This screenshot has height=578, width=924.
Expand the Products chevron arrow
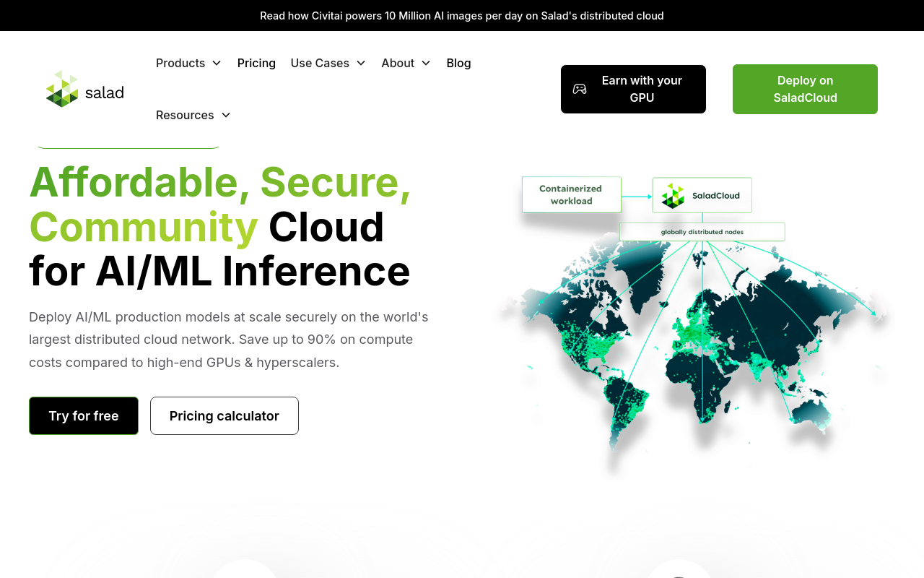[217, 63]
